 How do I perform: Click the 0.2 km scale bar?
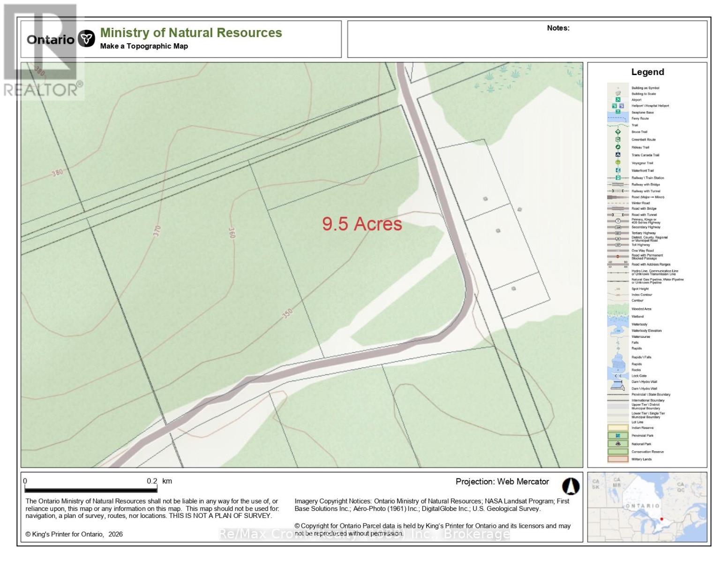(90, 489)
